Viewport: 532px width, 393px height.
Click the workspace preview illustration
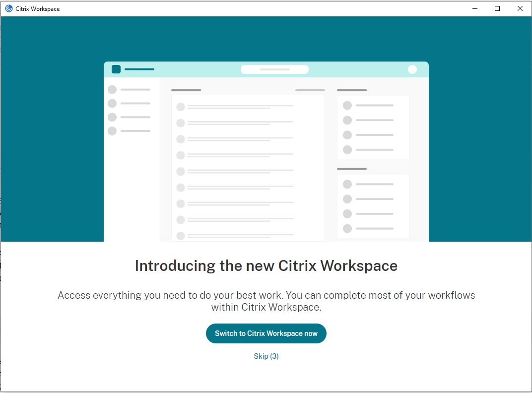[266, 151]
